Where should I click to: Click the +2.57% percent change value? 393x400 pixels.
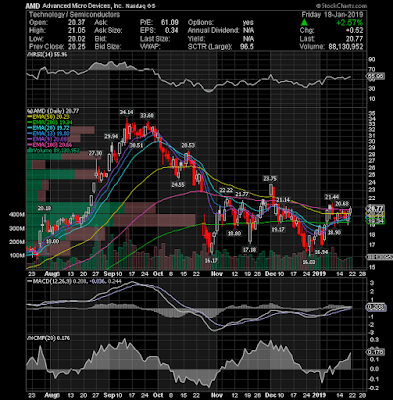pos(349,22)
